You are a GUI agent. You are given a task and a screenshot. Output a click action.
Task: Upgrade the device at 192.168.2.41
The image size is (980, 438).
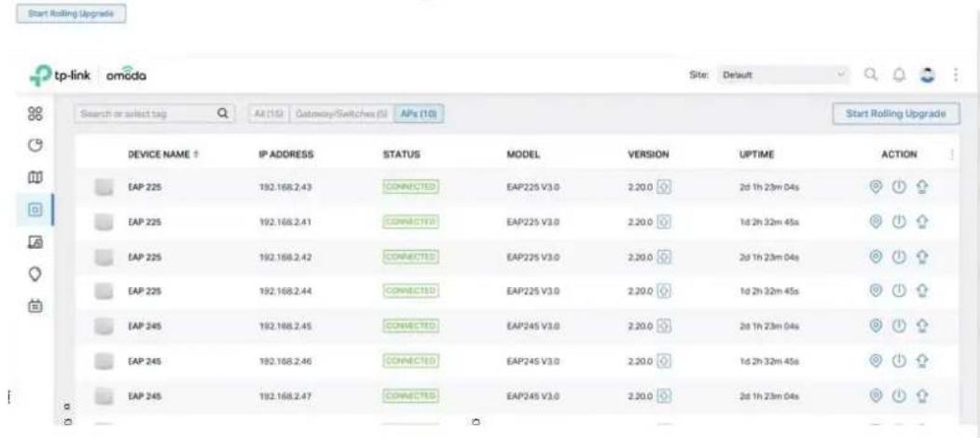pos(922,221)
